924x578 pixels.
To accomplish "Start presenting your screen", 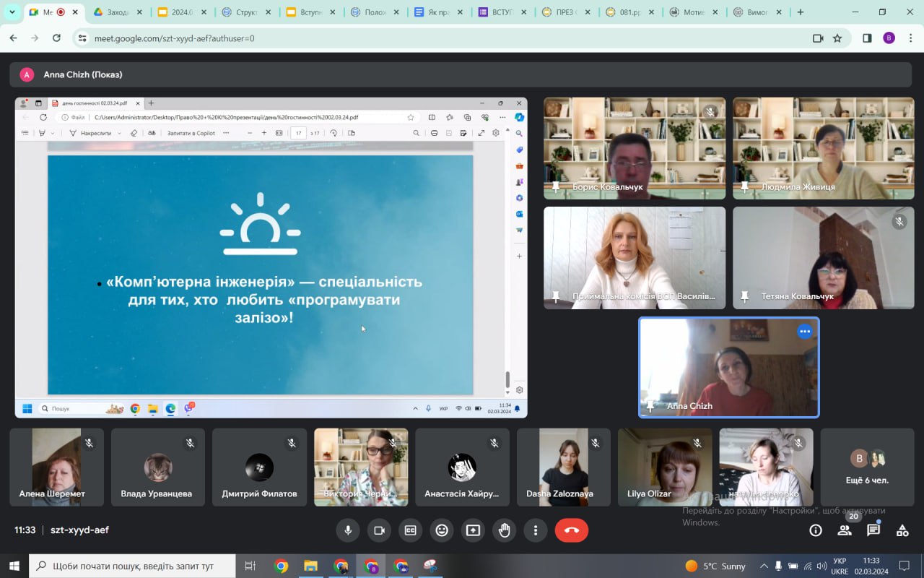I will pyautogui.click(x=473, y=530).
